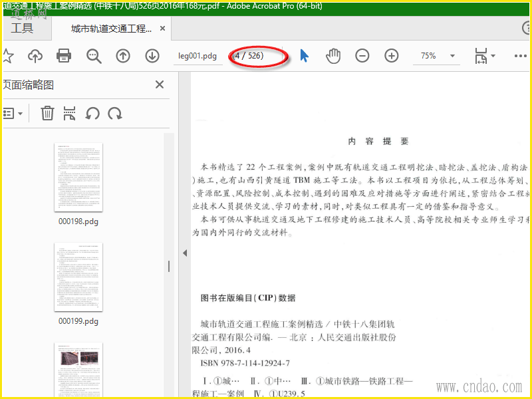Zoom out with minus button
Image resolution: width=532 pixels, height=399 pixels.
click(362, 56)
